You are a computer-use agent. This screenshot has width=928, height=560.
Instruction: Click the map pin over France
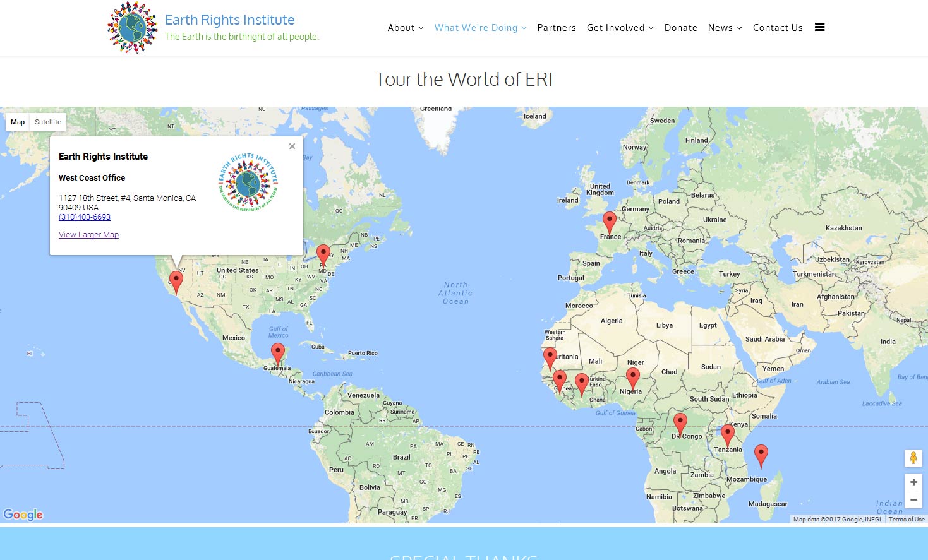[610, 222]
